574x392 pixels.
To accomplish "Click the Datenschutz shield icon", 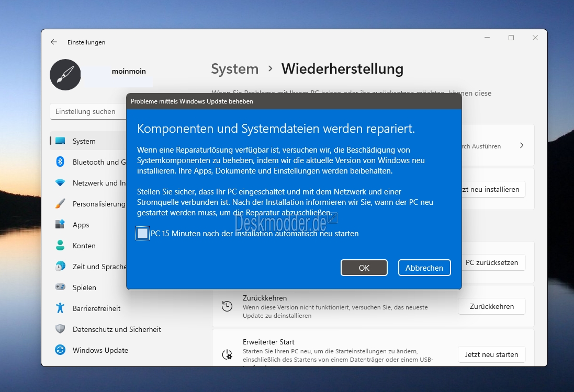I will coord(60,329).
